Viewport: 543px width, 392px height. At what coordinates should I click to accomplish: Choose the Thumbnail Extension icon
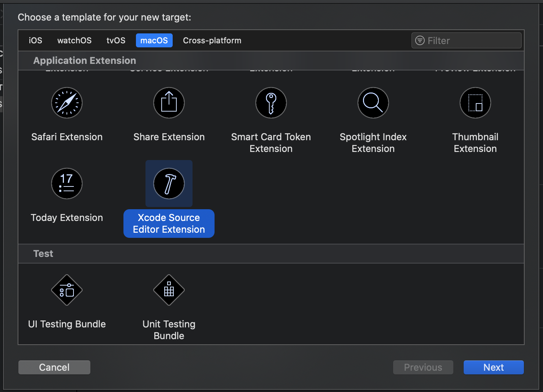475,103
